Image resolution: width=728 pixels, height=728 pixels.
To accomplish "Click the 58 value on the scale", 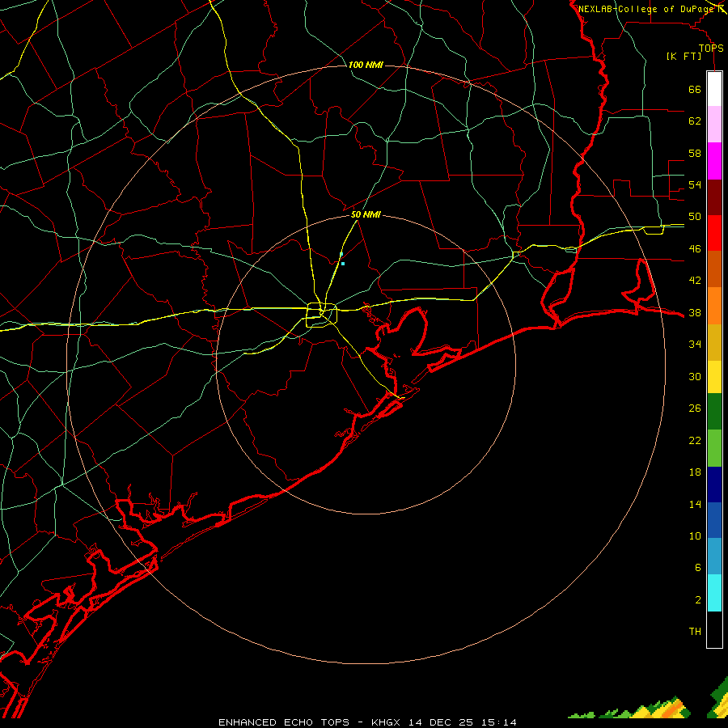I will (695, 153).
